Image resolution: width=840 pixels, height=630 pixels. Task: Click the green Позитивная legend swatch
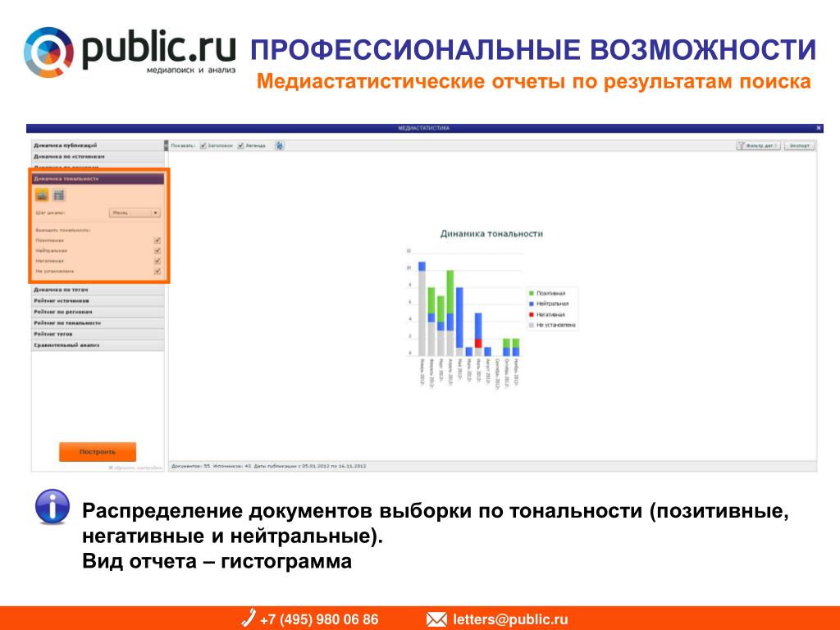point(532,293)
